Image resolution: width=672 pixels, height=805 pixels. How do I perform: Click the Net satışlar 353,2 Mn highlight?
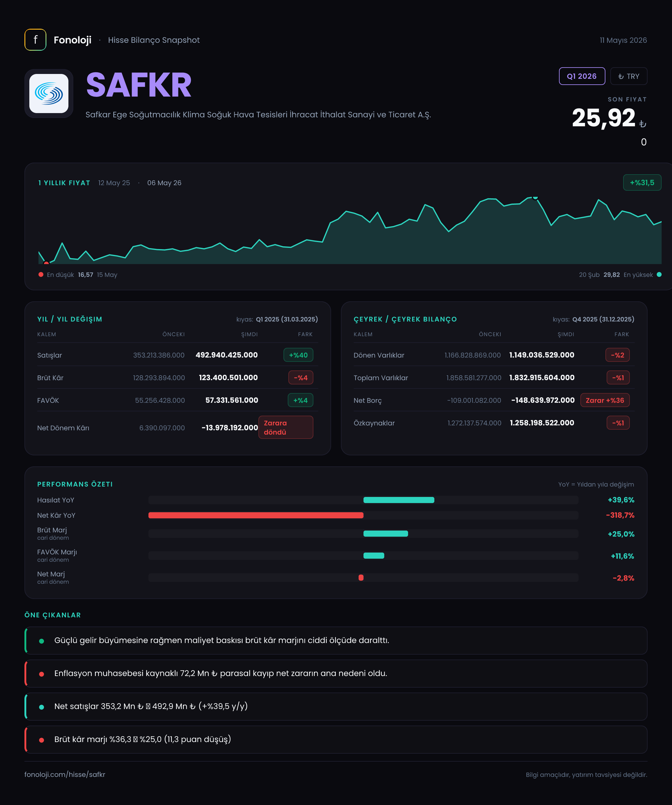(x=336, y=707)
